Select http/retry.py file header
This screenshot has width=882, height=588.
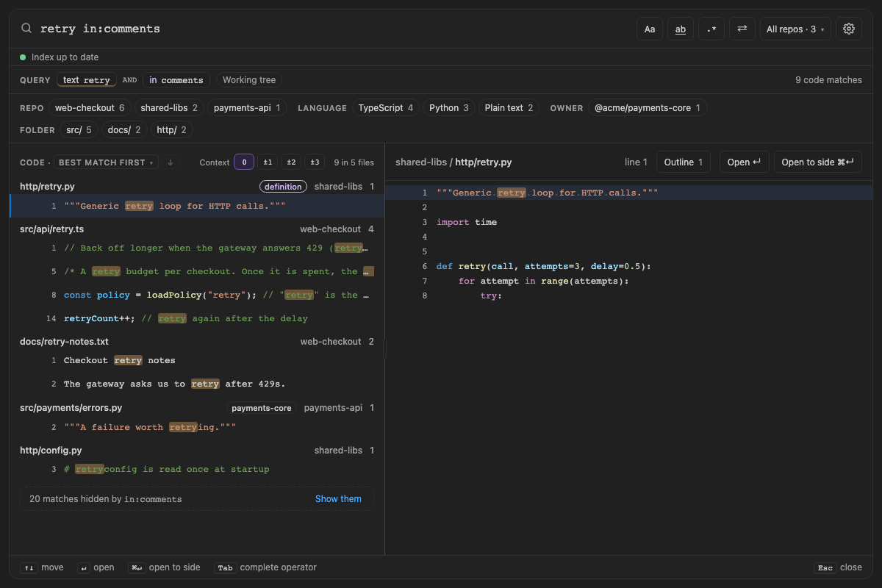click(197, 187)
